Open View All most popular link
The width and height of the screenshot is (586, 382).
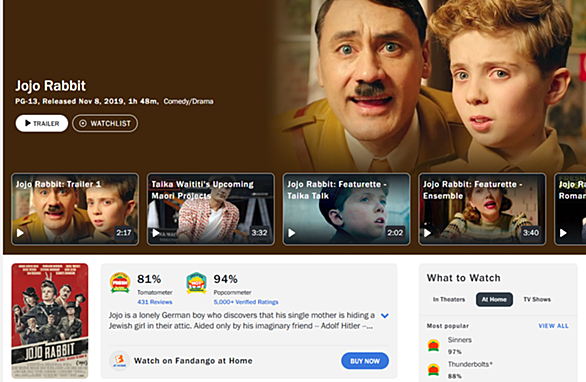(553, 326)
